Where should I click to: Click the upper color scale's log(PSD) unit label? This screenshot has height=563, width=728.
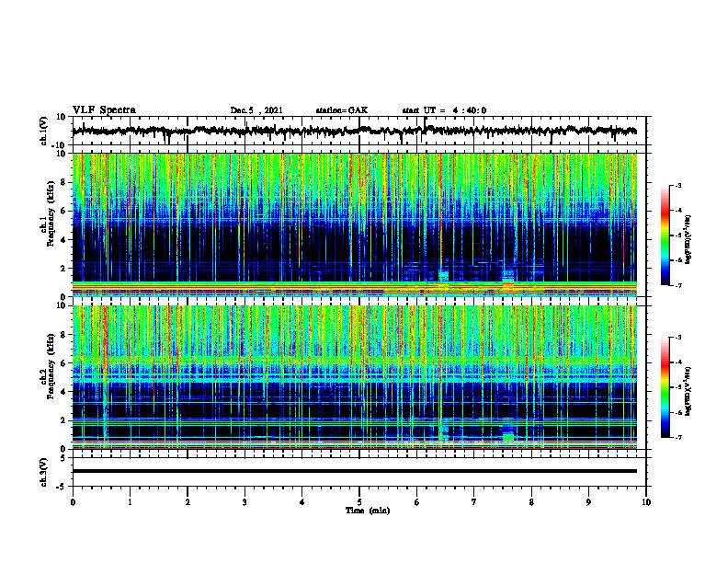688,239
